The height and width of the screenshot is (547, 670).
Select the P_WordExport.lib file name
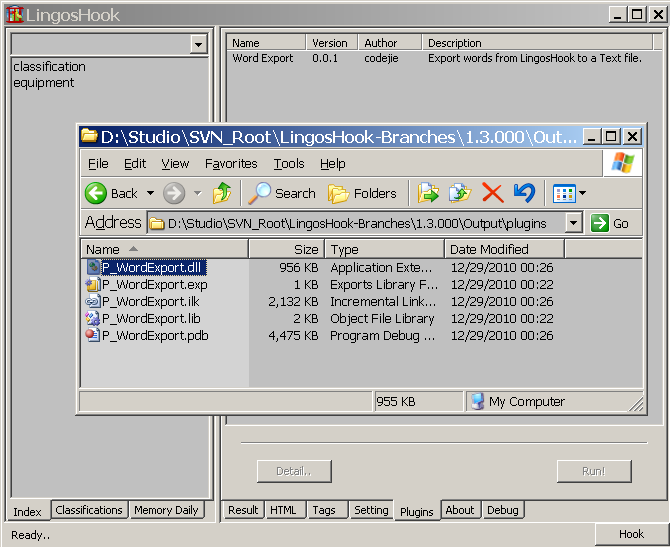point(151,319)
